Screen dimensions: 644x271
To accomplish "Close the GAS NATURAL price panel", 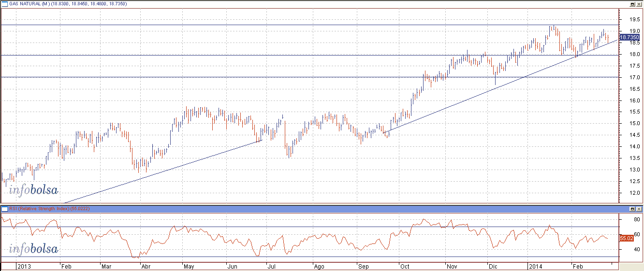I will pos(639,4).
